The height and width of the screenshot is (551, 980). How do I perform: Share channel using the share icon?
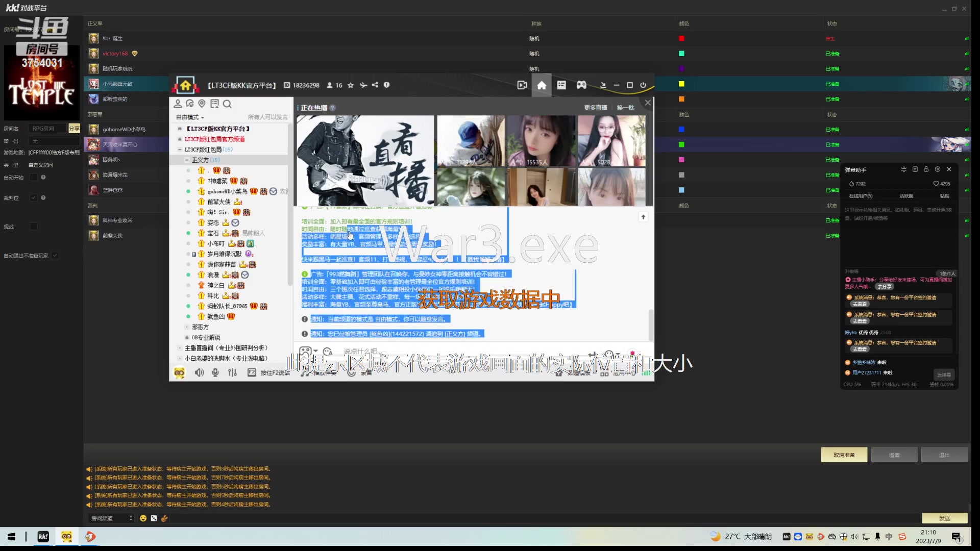point(375,85)
